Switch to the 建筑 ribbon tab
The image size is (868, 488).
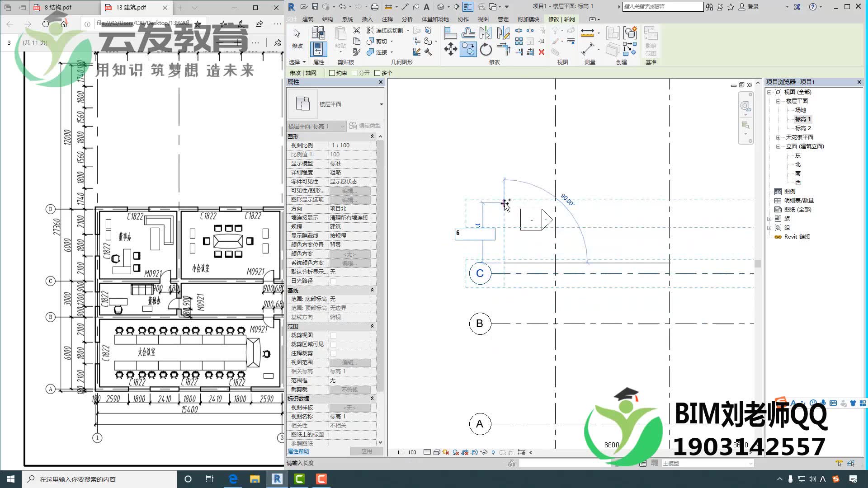click(308, 19)
